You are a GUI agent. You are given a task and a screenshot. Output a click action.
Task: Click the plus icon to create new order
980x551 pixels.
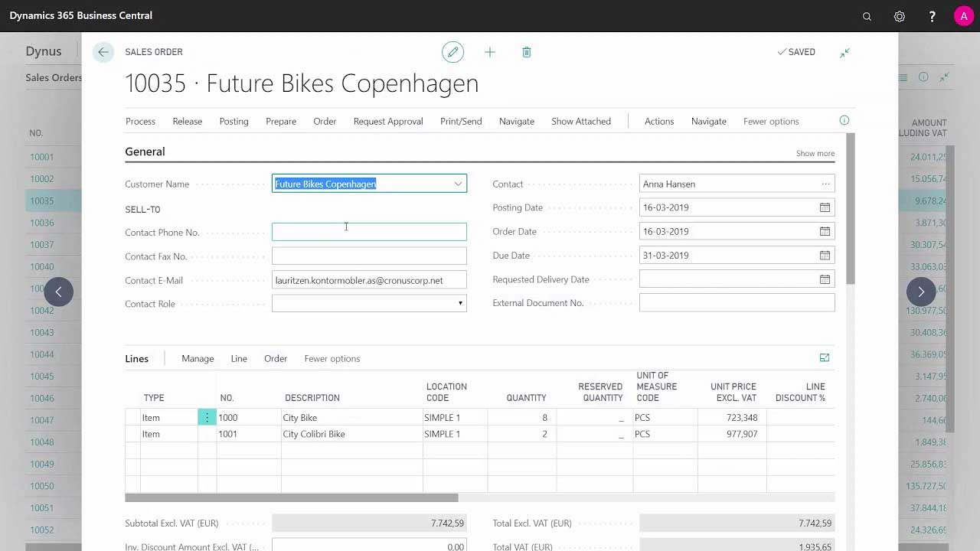(490, 52)
